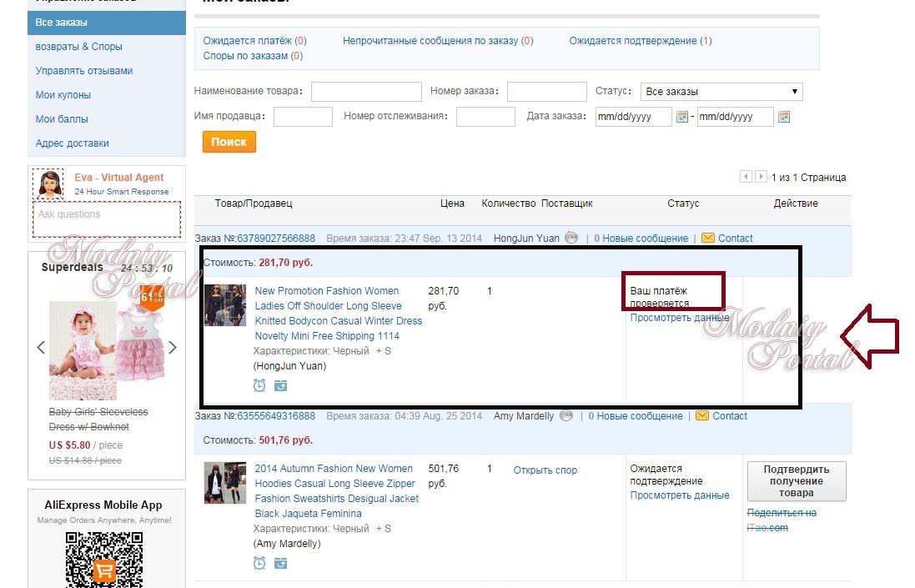Open 'Адрес доставки' sidebar item
915x588 pixels.
pyautogui.click(x=73, y=143)
